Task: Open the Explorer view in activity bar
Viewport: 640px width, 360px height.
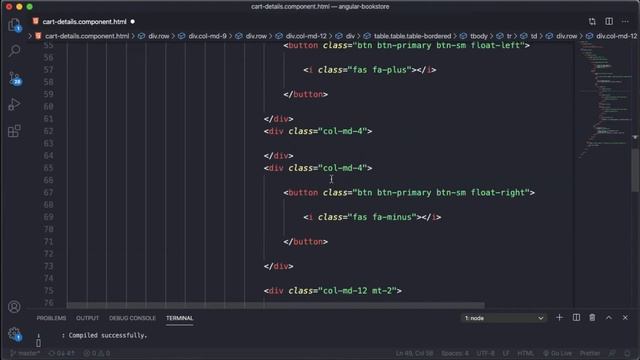Action: (14, 24)
